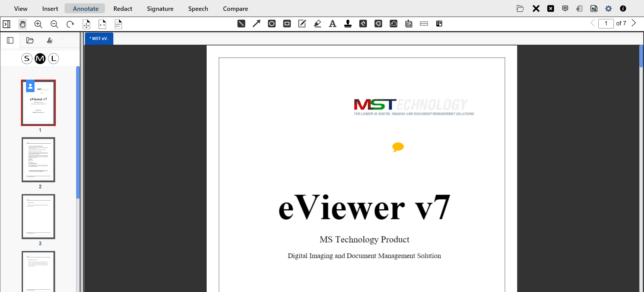The height and width of the screenshot is (292, 644).
Task: Click the thumbnail panel scrollbar
Action: (x=78, y=132)
